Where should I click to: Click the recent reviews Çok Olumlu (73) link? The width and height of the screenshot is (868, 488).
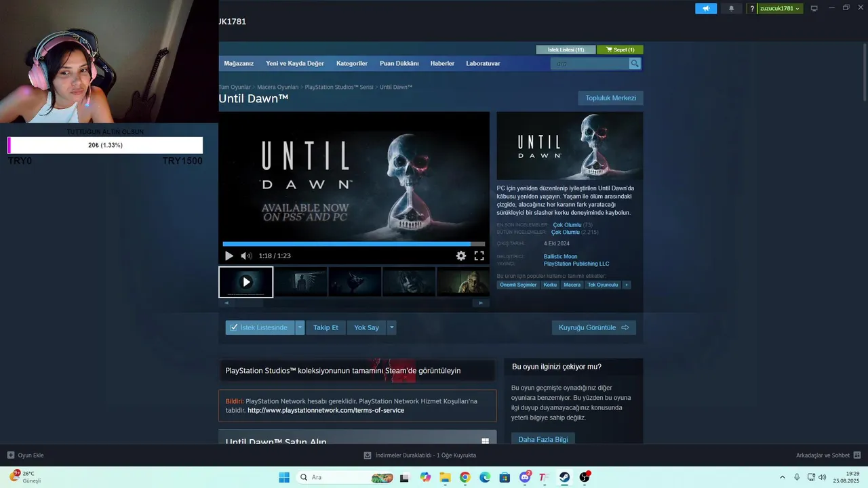[x=572, y=225]
